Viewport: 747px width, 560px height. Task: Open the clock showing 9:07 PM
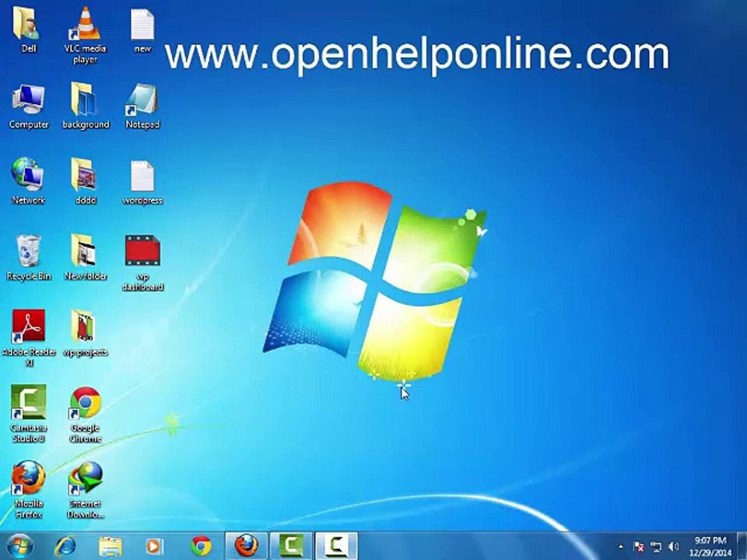pyautogui.click(x=710, y=546)
